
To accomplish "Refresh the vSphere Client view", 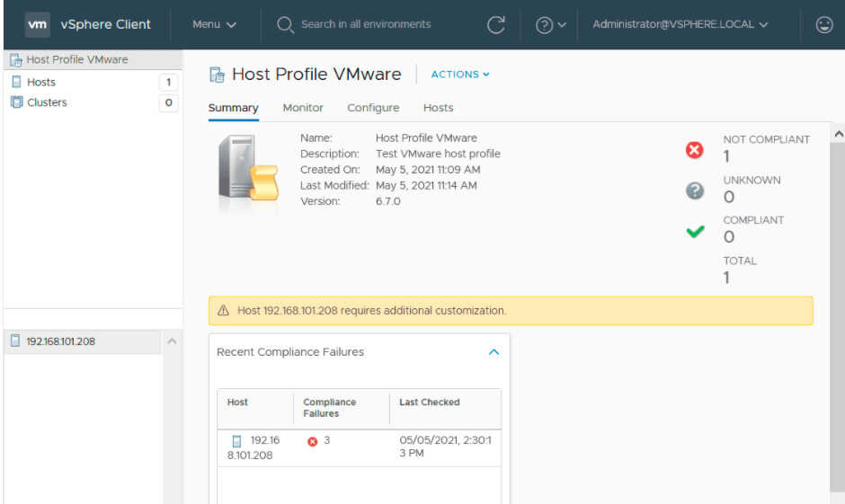I will pyautogui.click(x=496, y=25).
